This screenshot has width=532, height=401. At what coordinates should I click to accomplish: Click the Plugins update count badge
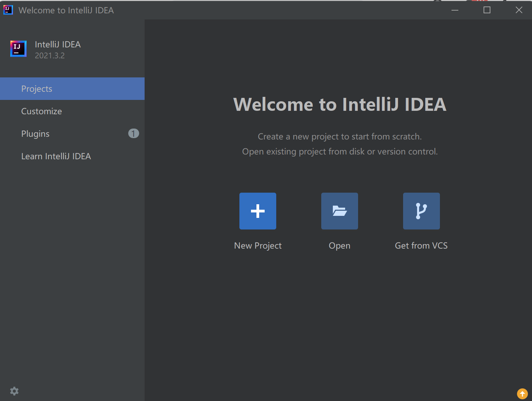133,133
